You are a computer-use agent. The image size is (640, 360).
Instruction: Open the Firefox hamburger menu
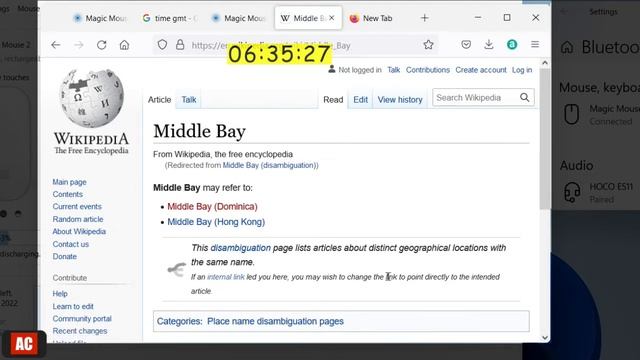point(535,44)
